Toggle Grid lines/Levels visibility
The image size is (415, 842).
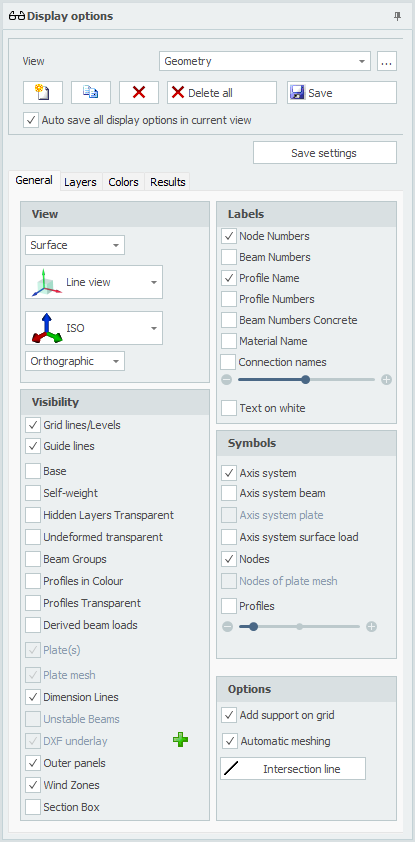[33, 425]
